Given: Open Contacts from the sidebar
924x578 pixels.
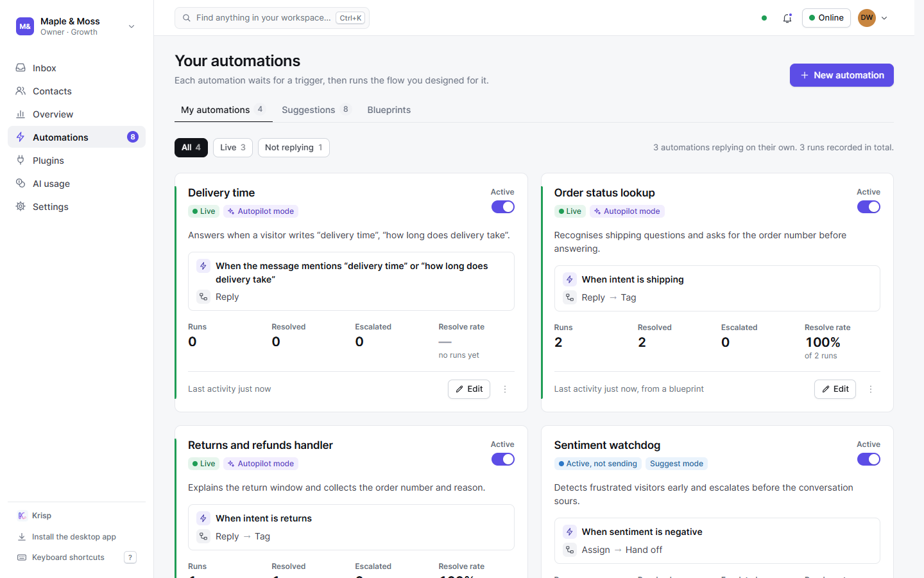Looking at the screenshot, I should coord(76,91).
